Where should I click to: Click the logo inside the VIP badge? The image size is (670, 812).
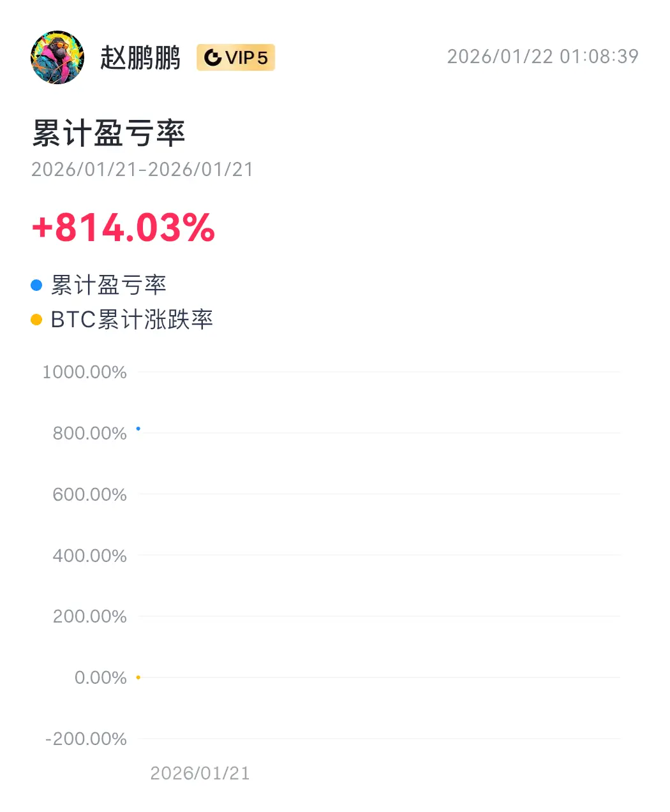212,57
